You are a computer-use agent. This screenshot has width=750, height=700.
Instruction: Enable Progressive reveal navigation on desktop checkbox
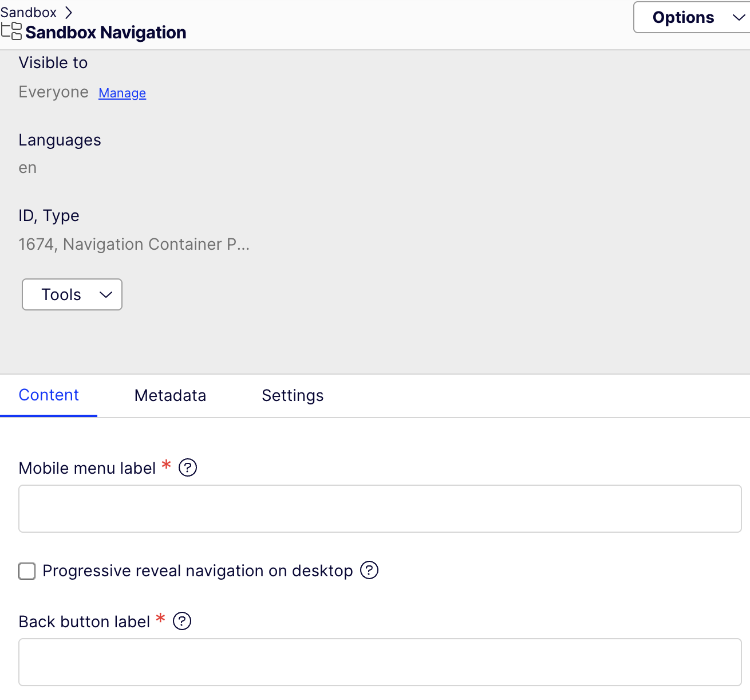pyautogui.click(x=27, y=571)
